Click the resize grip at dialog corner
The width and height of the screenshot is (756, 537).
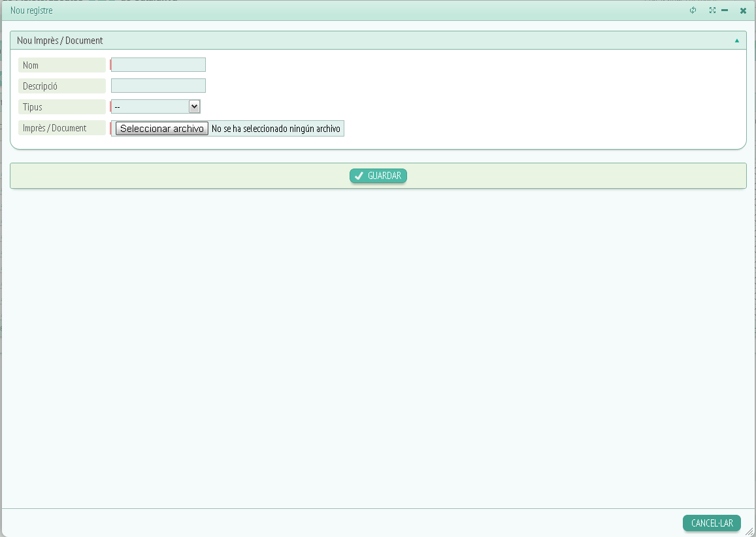pyautogui.click(x=749, y=532)
